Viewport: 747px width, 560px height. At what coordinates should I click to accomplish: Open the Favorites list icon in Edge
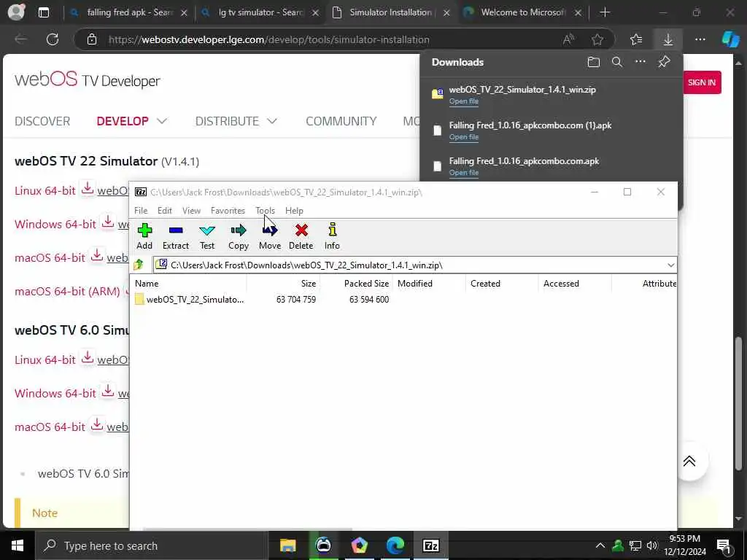click(636, 39)
